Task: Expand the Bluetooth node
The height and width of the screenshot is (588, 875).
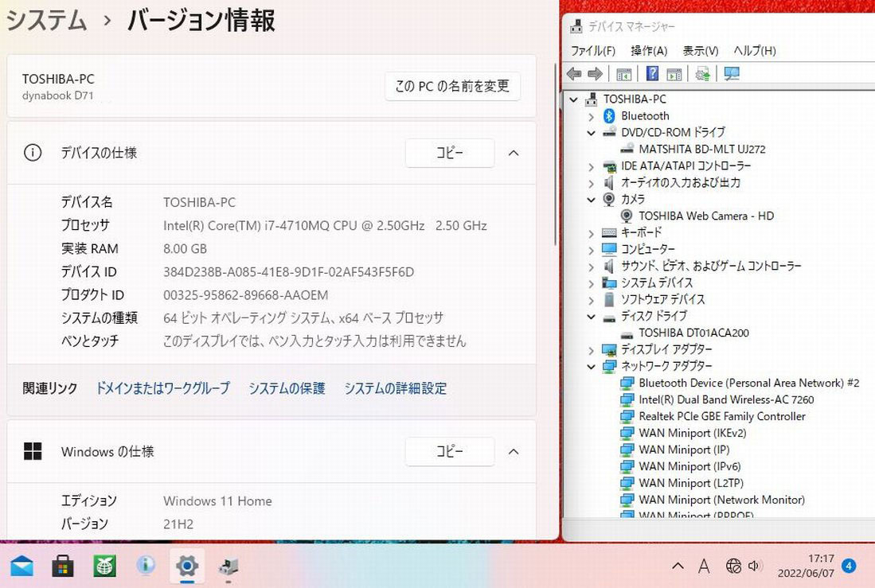Action: [591, 116]
